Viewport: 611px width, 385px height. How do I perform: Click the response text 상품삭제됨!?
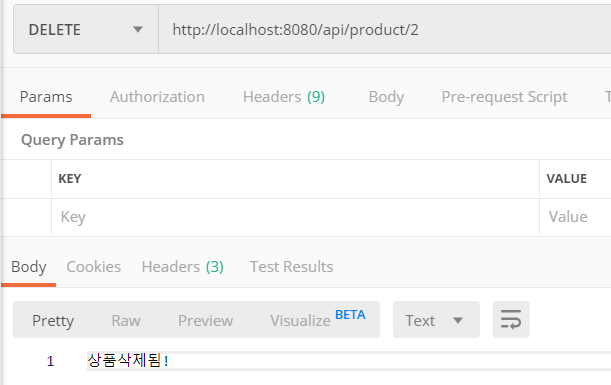pos(128,360)
